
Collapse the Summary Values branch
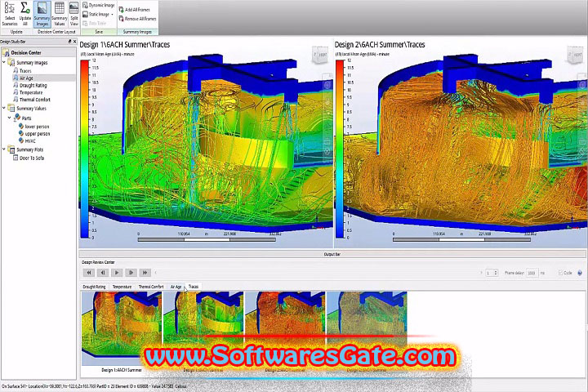[4, 108]
